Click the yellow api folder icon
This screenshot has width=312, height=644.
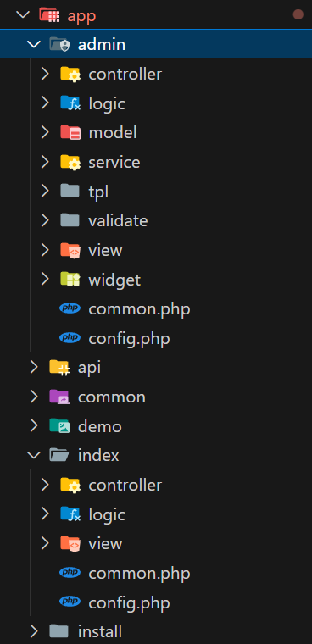(59, 367)
